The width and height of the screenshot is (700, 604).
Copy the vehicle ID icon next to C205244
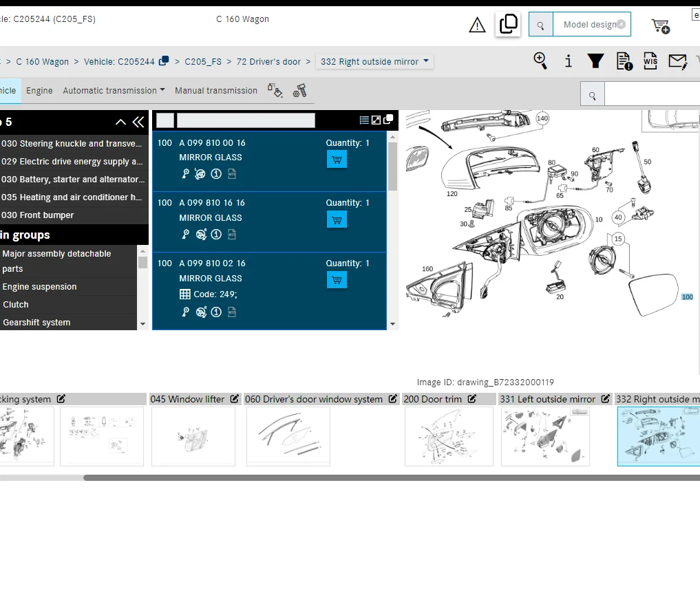(x=164, y=61)
